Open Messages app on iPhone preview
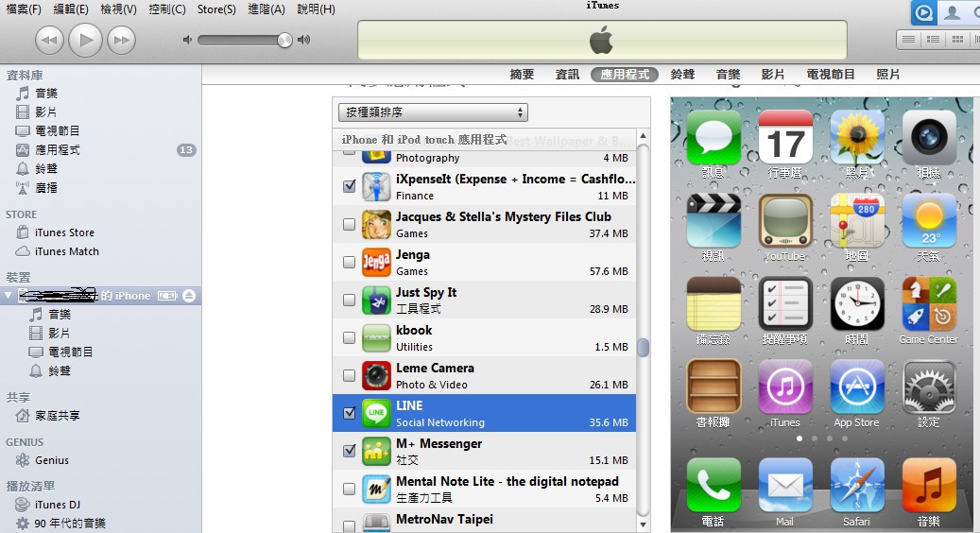 tap(714, 137)
